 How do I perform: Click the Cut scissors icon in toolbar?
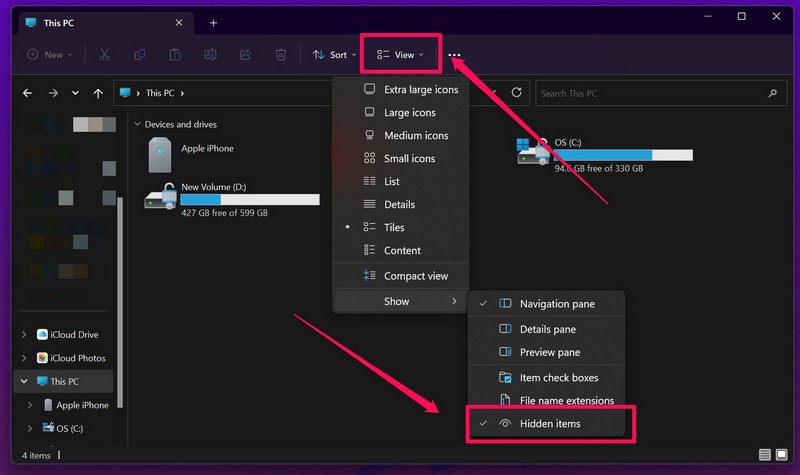(x=105, y=55)
